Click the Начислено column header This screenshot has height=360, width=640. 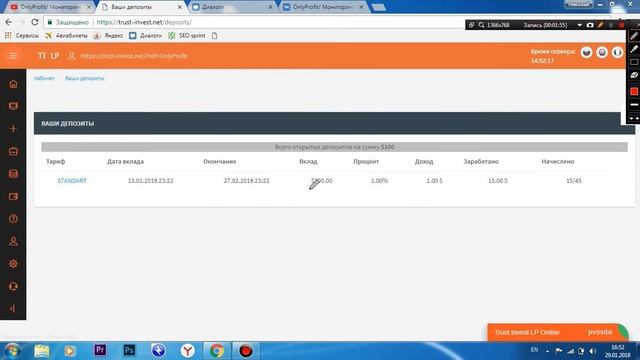tap(558, 162)
